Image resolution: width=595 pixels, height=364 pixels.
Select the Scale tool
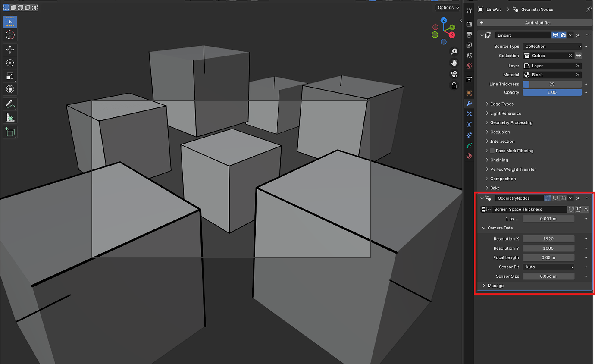[x=10, y=76]
